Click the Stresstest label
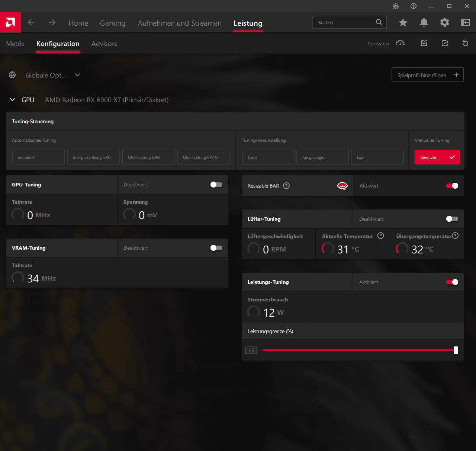The image size is (476, 451). pyautogui.click(x=379, y=44)
